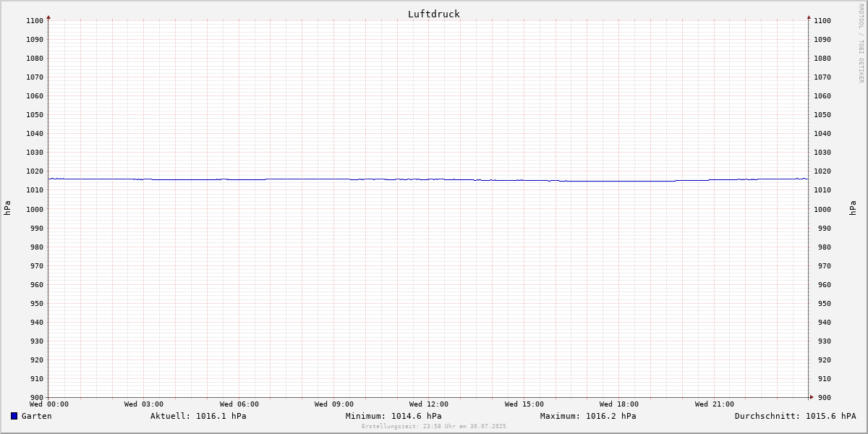Click the Luftdruck chart title

pos(433,14)
